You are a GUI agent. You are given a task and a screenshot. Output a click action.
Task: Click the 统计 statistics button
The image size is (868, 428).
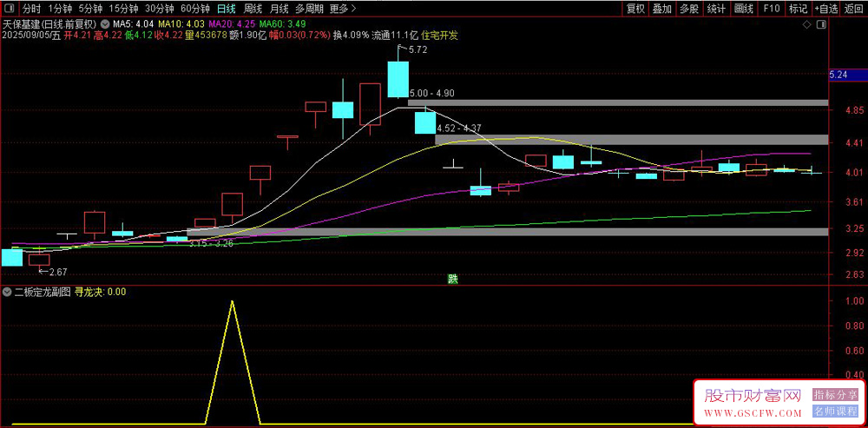[716, 9]
